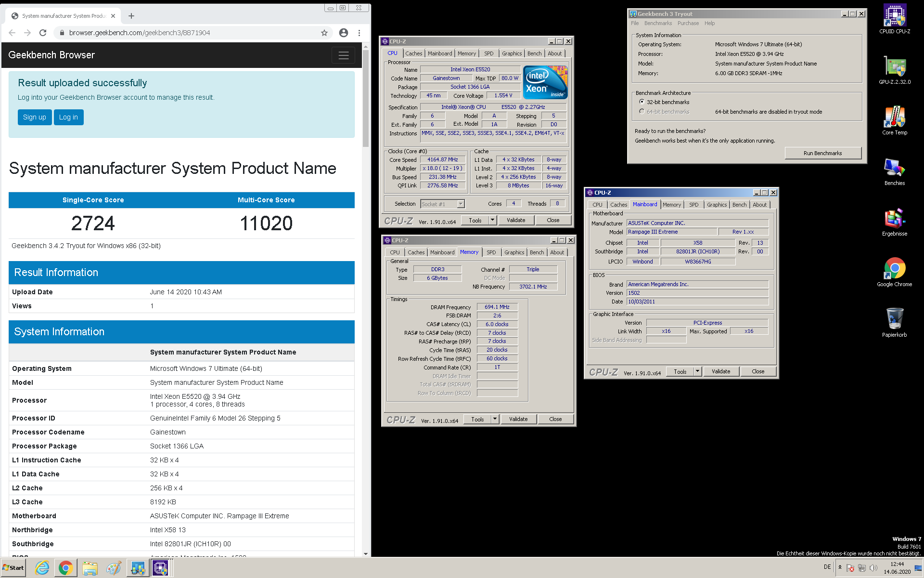Open CPU-Z taskbar icon

pyautogui.click(x=160, y=568)
